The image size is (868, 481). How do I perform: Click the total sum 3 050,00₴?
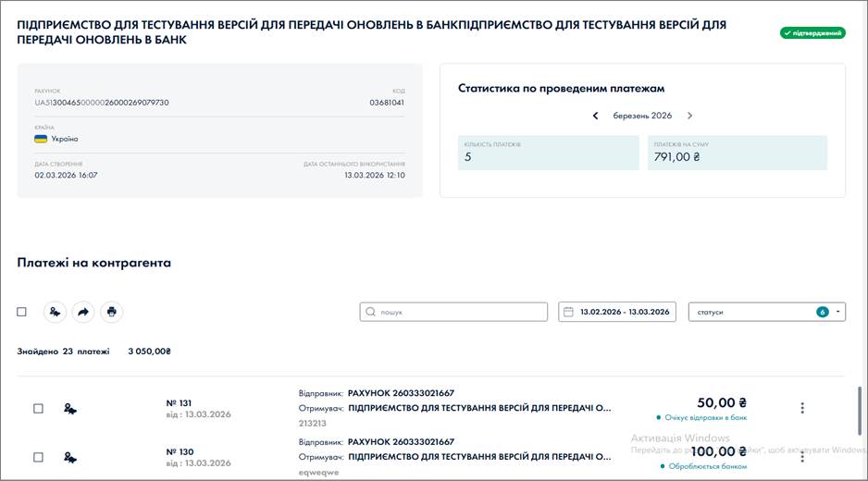[150, 351]
